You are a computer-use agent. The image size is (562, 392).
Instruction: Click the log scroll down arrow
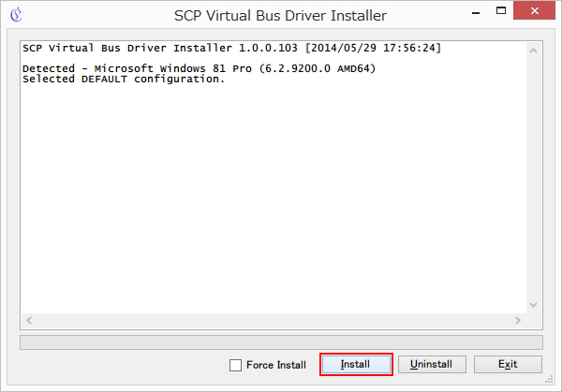[533, 305]
